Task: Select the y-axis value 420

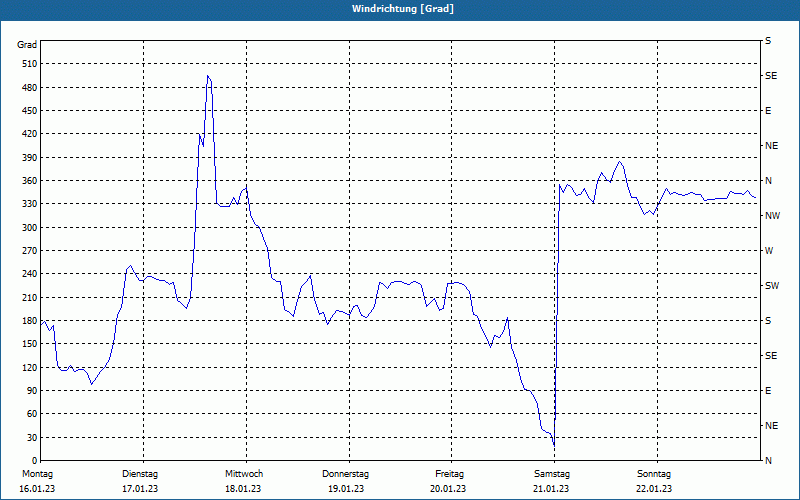Action: click(x=30, y=134)
